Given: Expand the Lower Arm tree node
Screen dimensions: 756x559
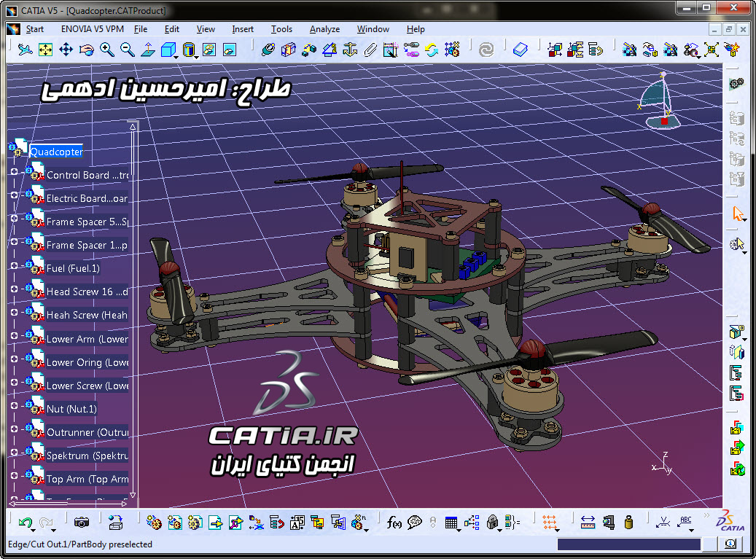Looking at the screenshot, I should click(x=14, y=335).
